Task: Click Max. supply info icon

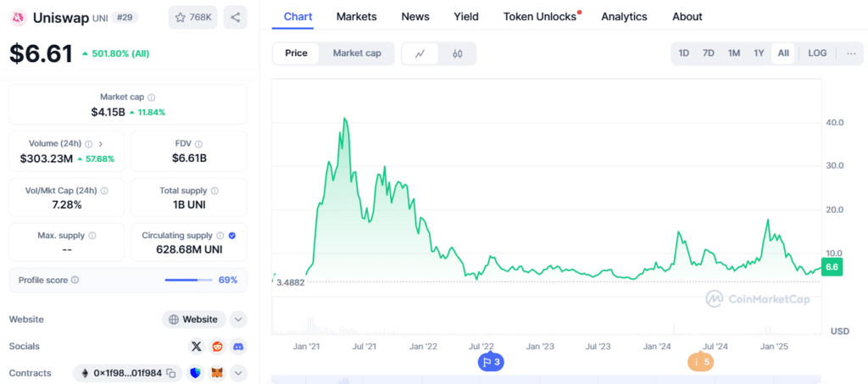Action: 92,235
